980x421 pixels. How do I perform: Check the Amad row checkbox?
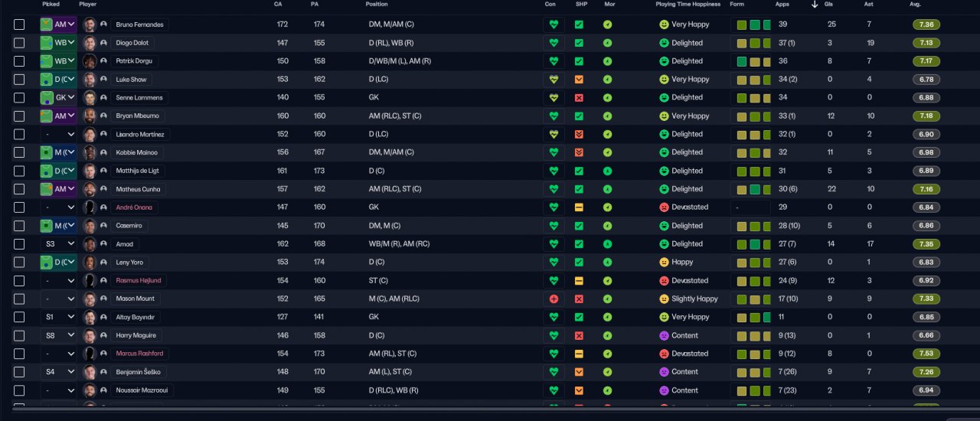(19, 244)
